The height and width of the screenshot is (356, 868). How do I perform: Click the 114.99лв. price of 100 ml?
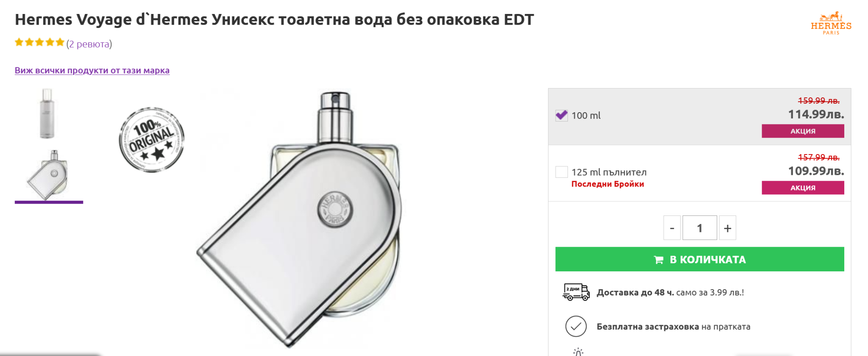tap(816, 114)
